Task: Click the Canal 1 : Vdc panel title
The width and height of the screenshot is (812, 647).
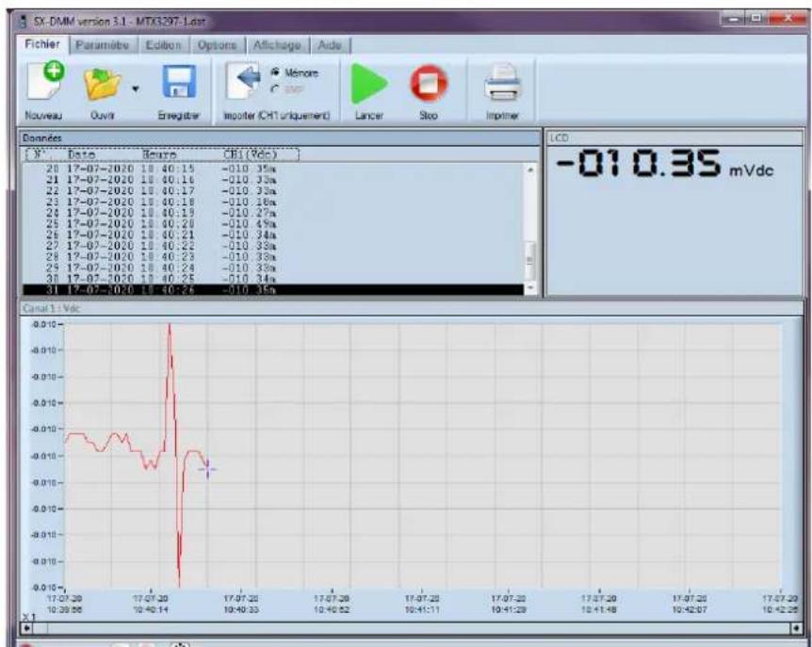Action: point(52,308)
